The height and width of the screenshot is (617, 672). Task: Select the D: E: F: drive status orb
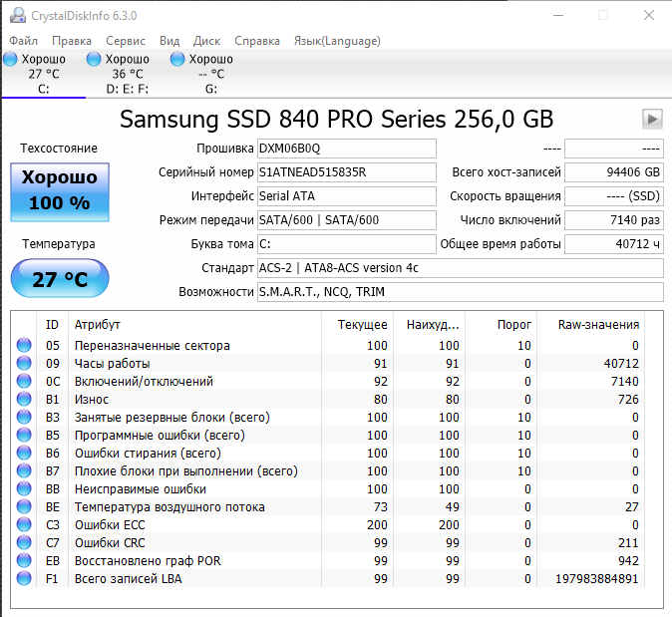(x=94, y=60)
